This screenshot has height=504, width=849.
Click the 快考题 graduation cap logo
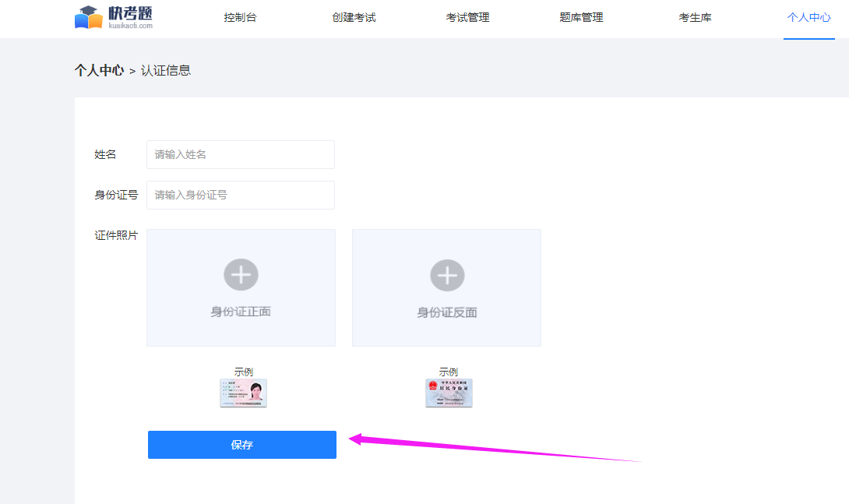(x=89, y=17)
